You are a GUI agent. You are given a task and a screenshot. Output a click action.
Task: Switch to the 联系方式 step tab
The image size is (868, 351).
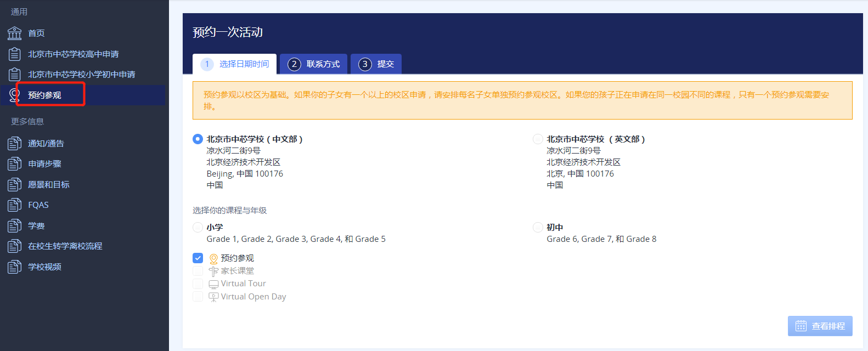pos(313,64)
